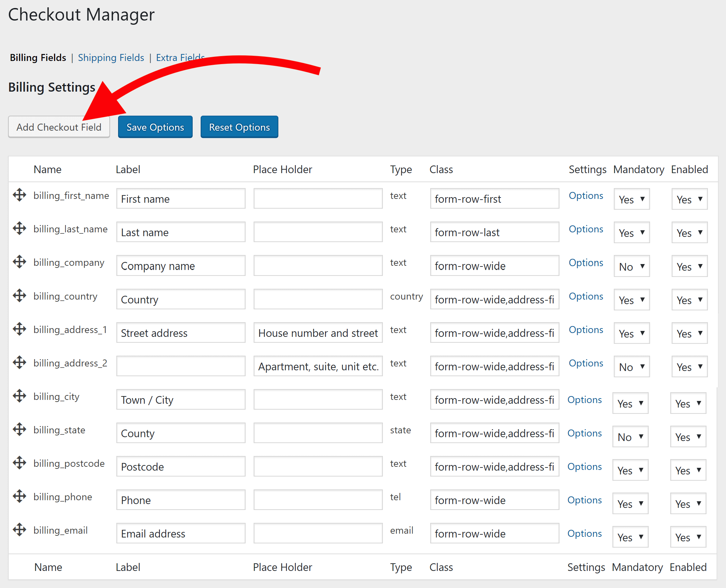Grab the reorder icon for billing_address_1
Image resolution: width=726 pixels, height=588 pixels.
(20, 329)
